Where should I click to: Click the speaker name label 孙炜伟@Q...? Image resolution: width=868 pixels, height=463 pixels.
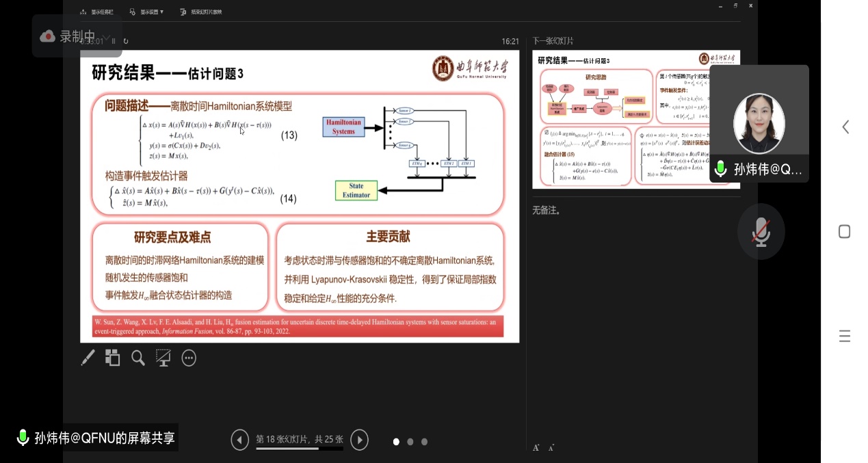click(767, 170)
